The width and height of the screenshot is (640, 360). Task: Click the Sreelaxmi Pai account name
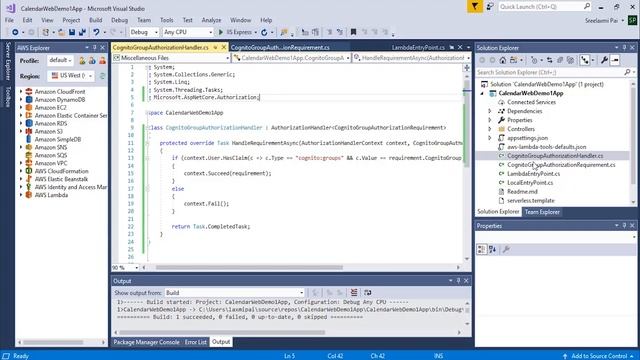click(x=602, y=20)
